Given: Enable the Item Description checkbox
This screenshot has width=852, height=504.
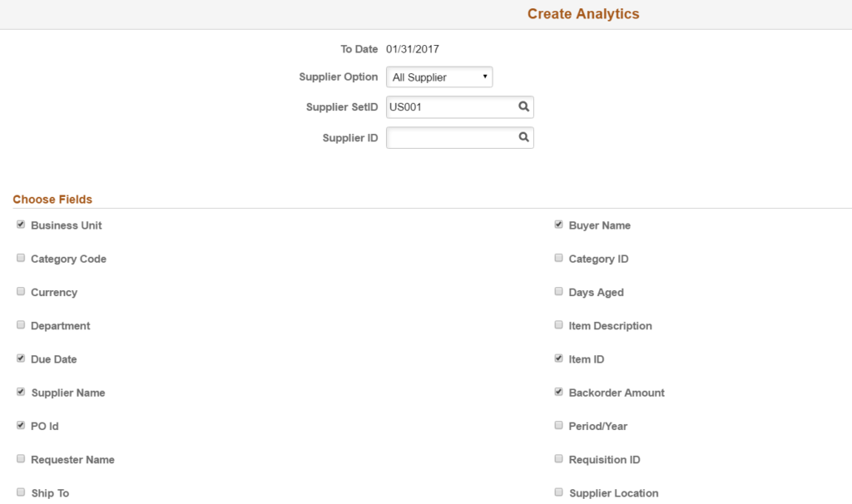Looking at the screenshot, I should tap(558, 324).
